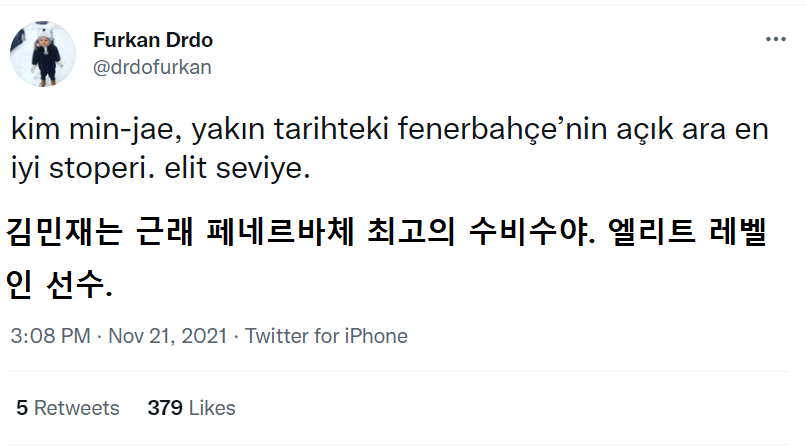Click the @drdofurkan handle
The height and width of the screenshot is (448, 806).
(151, 67)
